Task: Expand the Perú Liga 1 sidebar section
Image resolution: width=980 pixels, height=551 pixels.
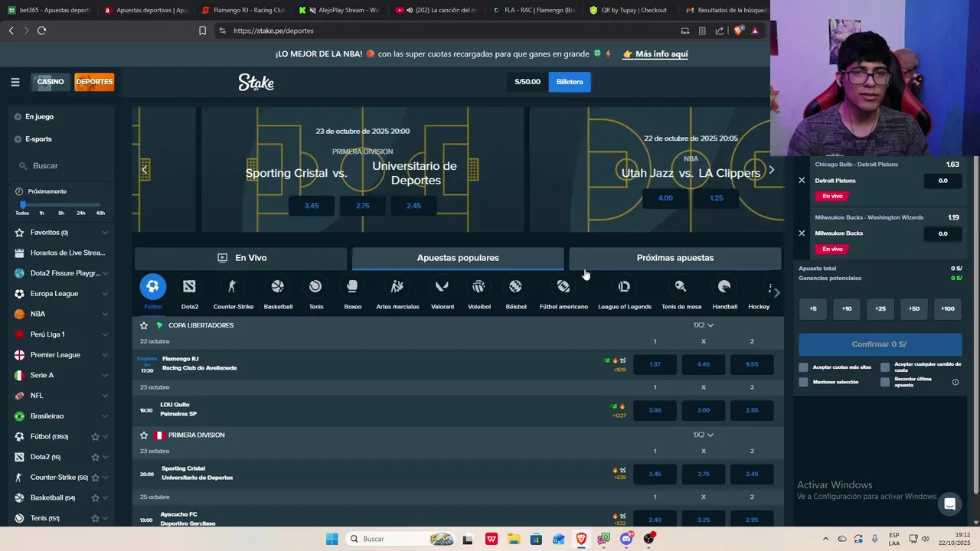Action: coord(105,334)
